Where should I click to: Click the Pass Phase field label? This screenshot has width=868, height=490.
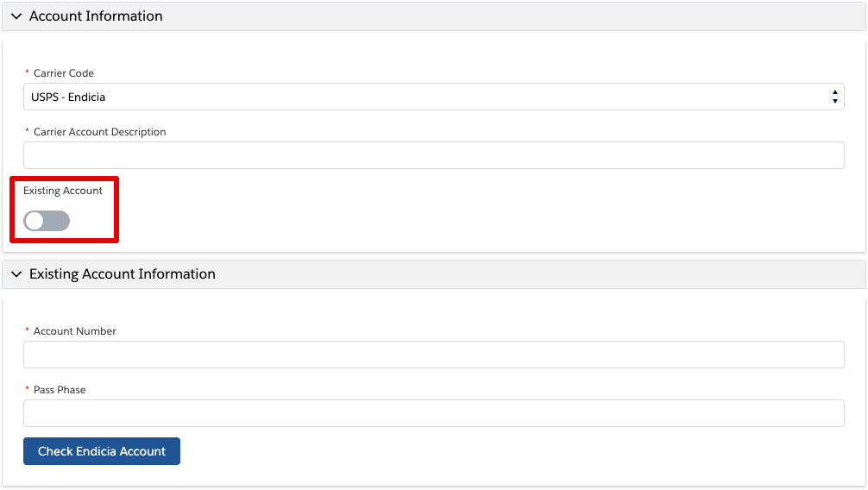(60, 390)
